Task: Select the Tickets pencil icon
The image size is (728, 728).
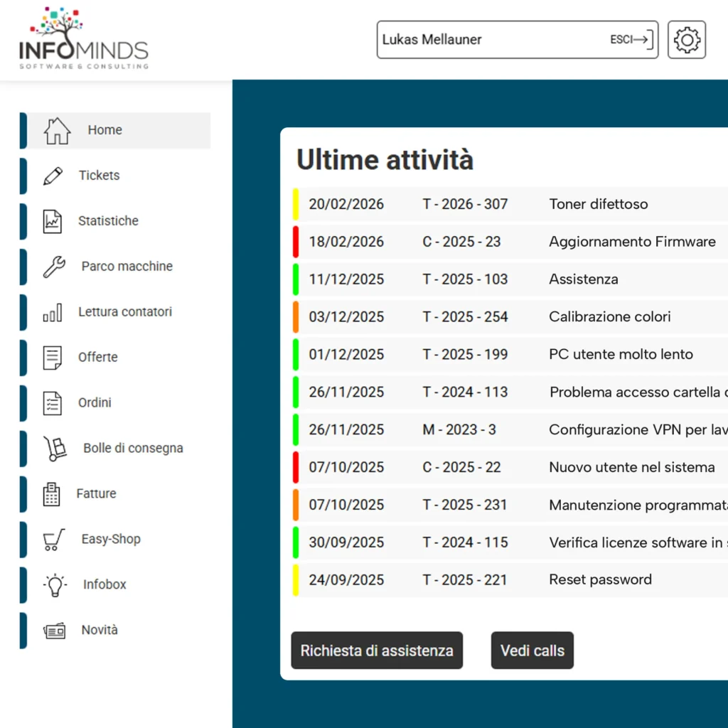Action: 53,176
